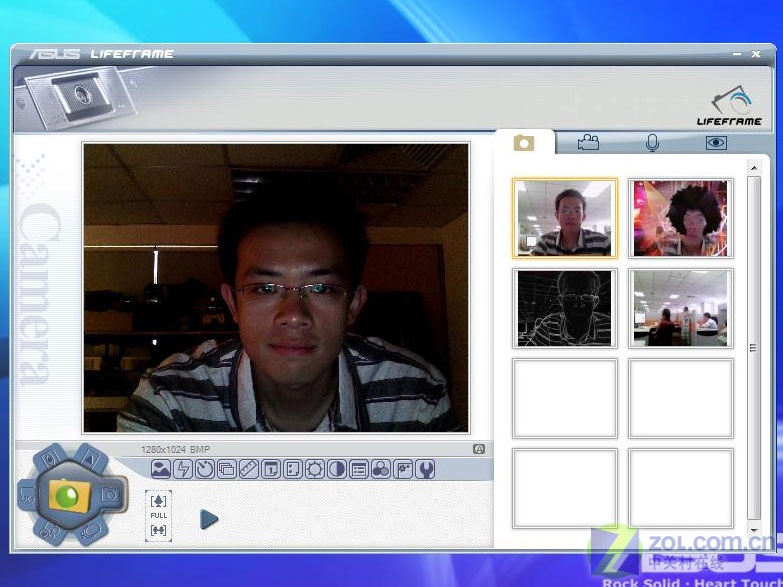
Task: Click the FULL zoom label
Action: click(158, 515)
